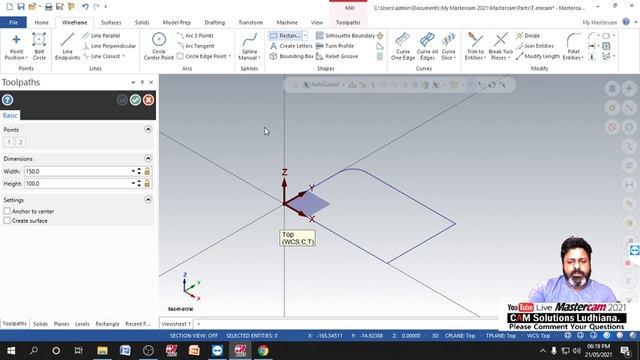The width and height of the screenshot is (640, 360).
Task: Switch to the Transform ribbon tab
Action: (x=251, y=22)
